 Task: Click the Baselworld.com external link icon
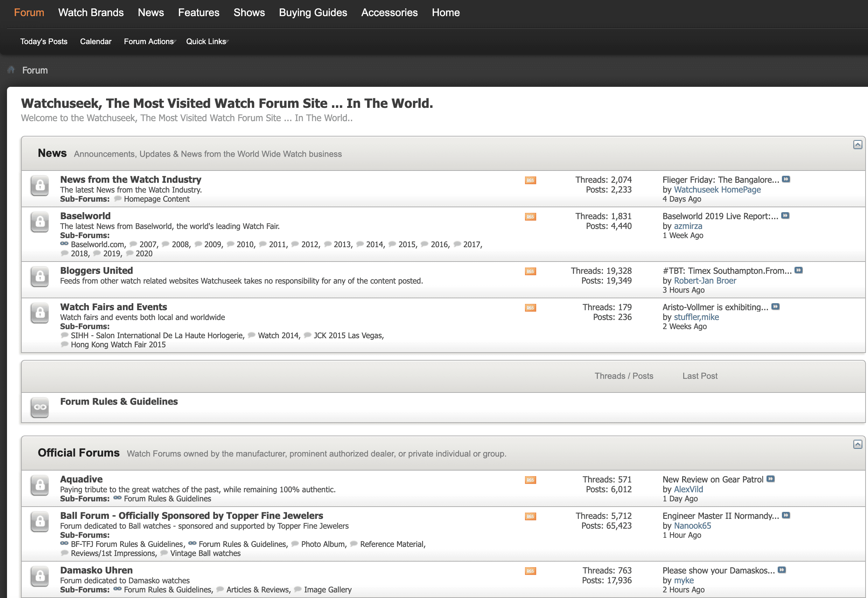(64, 244)
